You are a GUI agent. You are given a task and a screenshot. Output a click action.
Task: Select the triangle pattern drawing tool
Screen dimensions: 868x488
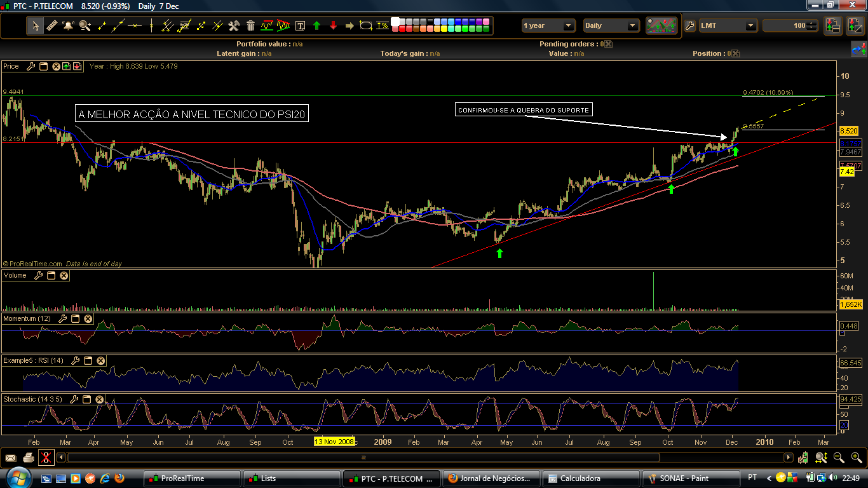click(x=283, y=26)
